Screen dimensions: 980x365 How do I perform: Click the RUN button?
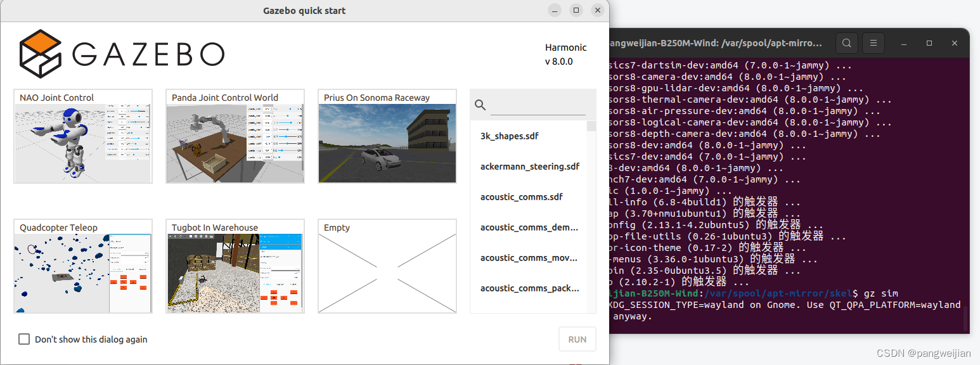click(x=577, y=339)
